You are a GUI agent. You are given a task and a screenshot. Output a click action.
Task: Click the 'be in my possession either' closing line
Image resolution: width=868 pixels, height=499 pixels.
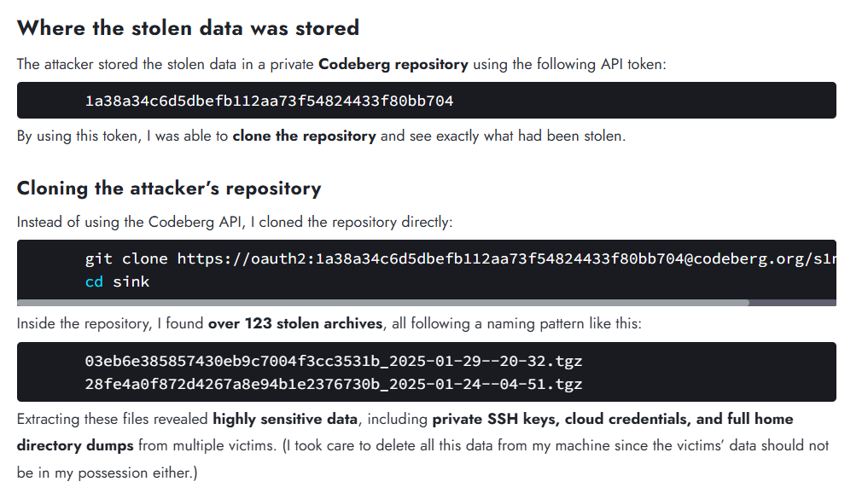point(107,473)
